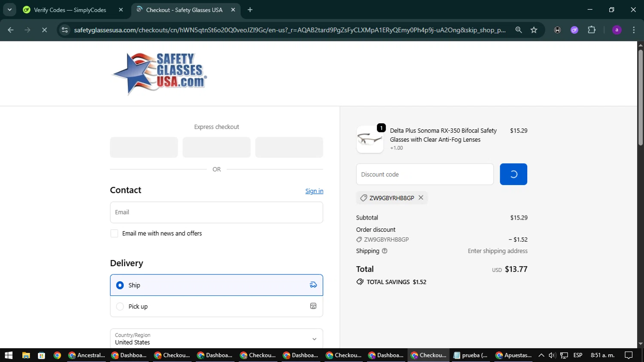Go back to the previous page
The width and height of the screenshot is (644, 362).
click(x=11, y=30)
